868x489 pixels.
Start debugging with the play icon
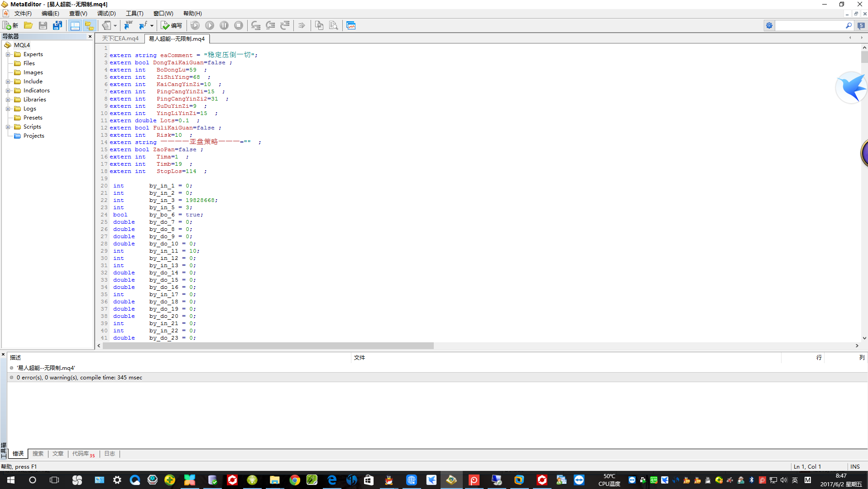tap(210, 25)
